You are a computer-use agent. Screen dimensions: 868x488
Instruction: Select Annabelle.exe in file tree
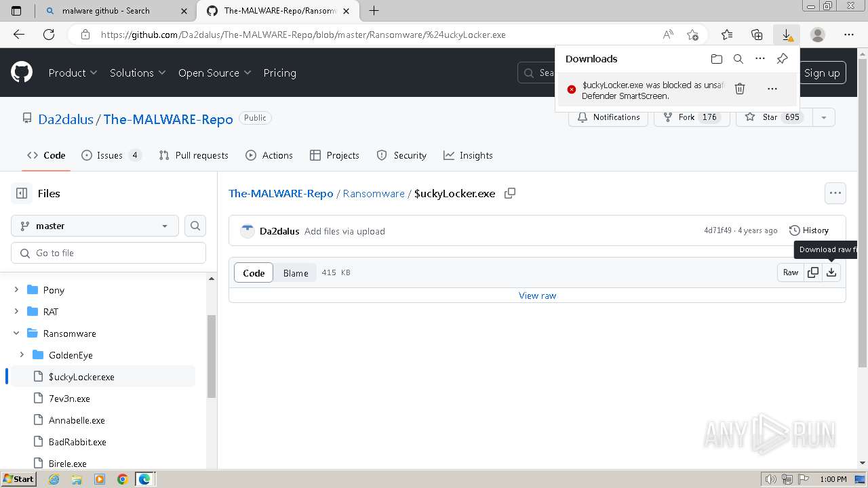pos(77,420)
